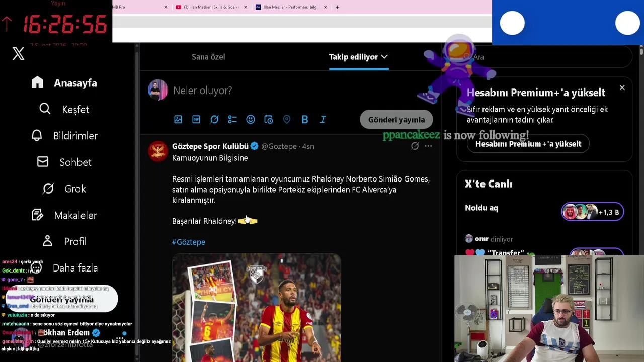The image size is (644, 362).
Task: Open Keşfet search icon in sidebar
Action: point(45,109)
